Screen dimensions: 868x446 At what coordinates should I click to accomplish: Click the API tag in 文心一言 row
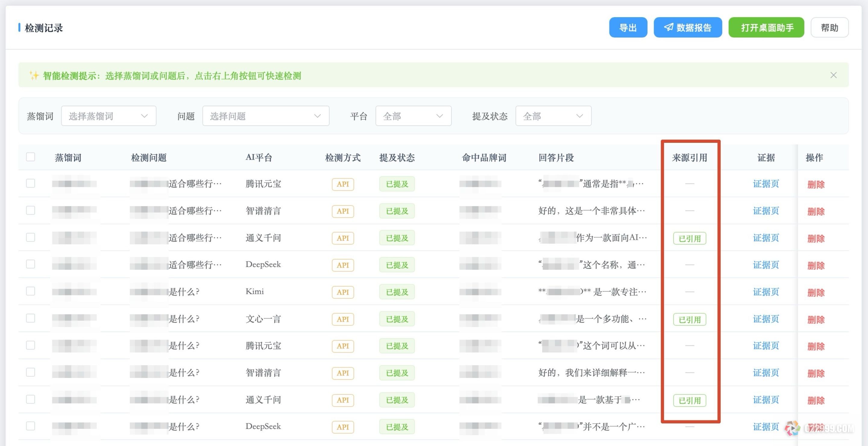(343, 319)
